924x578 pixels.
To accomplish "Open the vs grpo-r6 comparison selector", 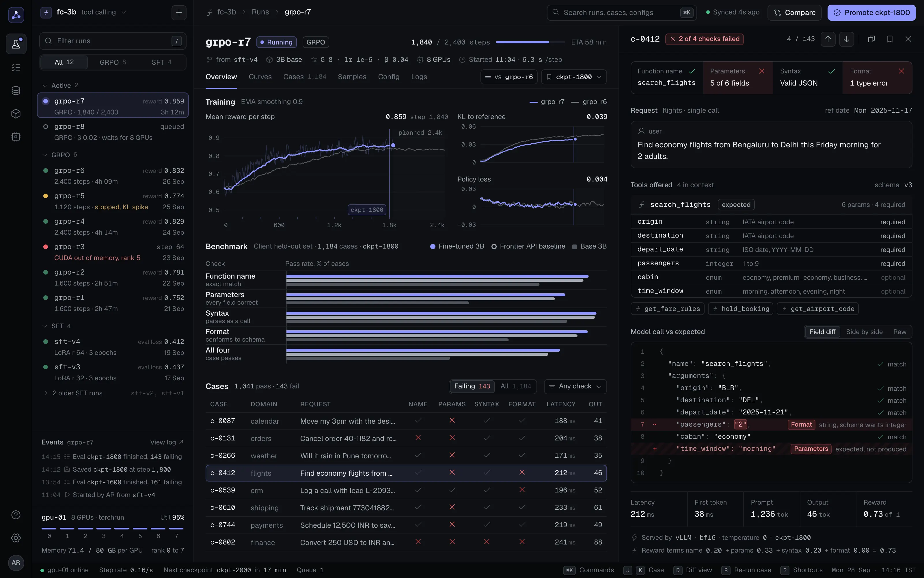I will (509, 77).
